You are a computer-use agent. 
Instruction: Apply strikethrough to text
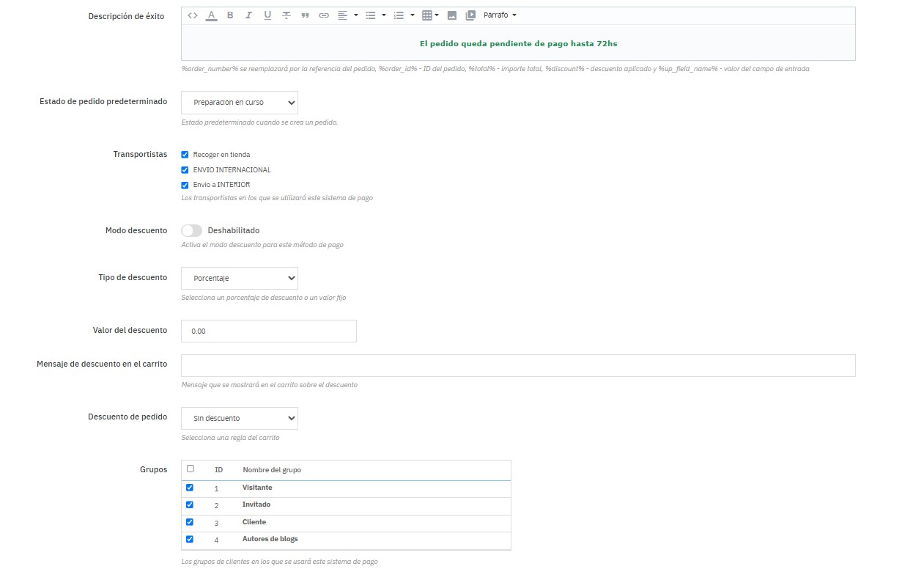tap(287, 15)
